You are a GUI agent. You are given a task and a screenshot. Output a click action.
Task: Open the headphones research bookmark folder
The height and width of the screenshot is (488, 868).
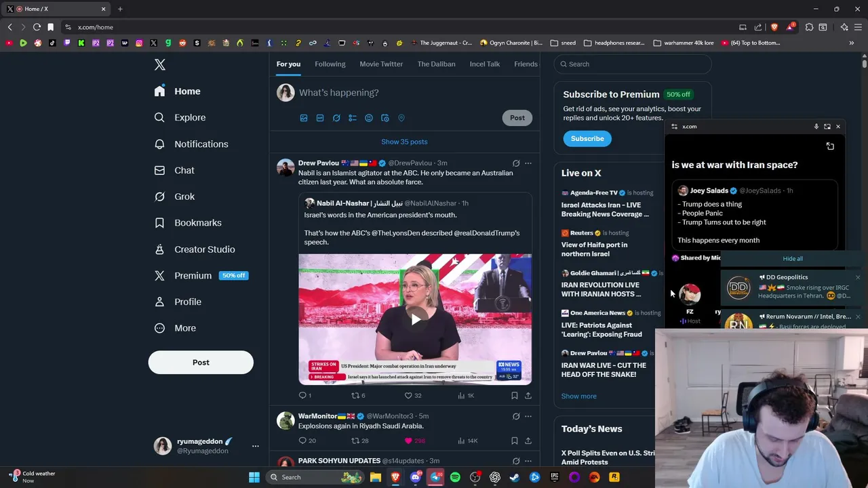tap(614, 43)
